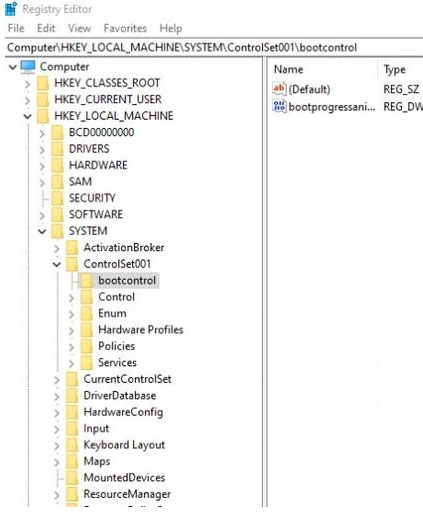This screenshot has width=423, height=515.
Task: Open the Edit menu
Action: tap(46, 28)
